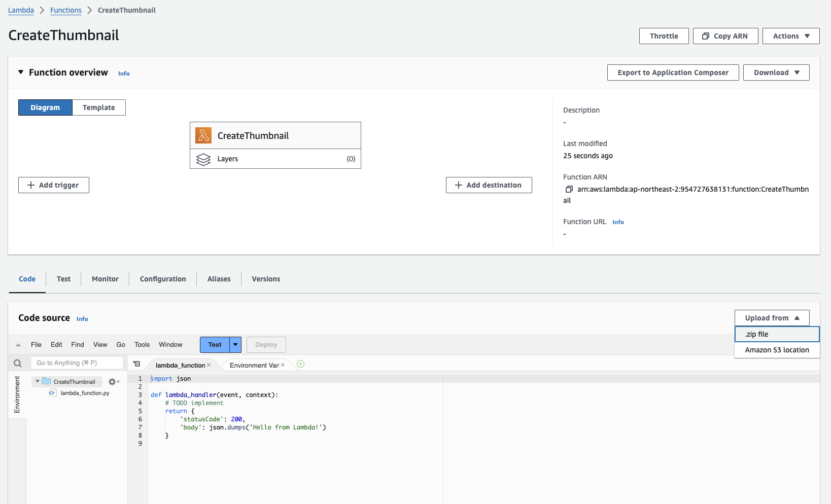Screen dimensions: 831x504
Task: Open the Test tab
Action: 63,279
